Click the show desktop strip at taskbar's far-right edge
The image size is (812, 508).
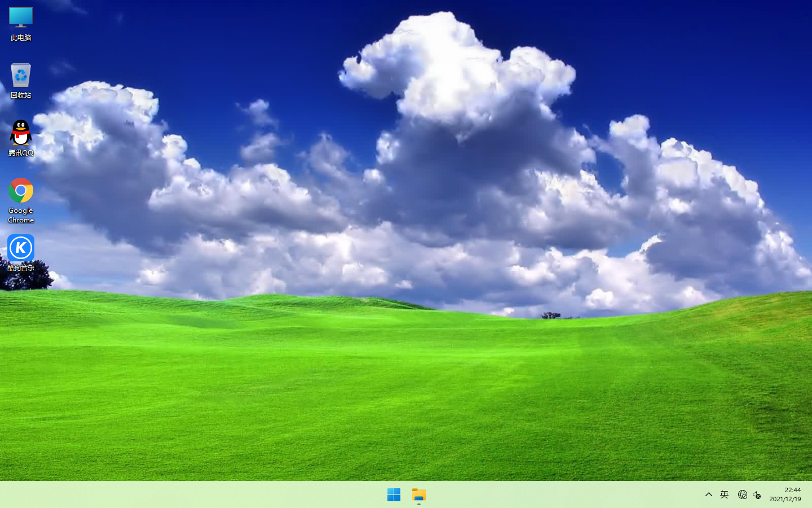[x=810, y=495]
